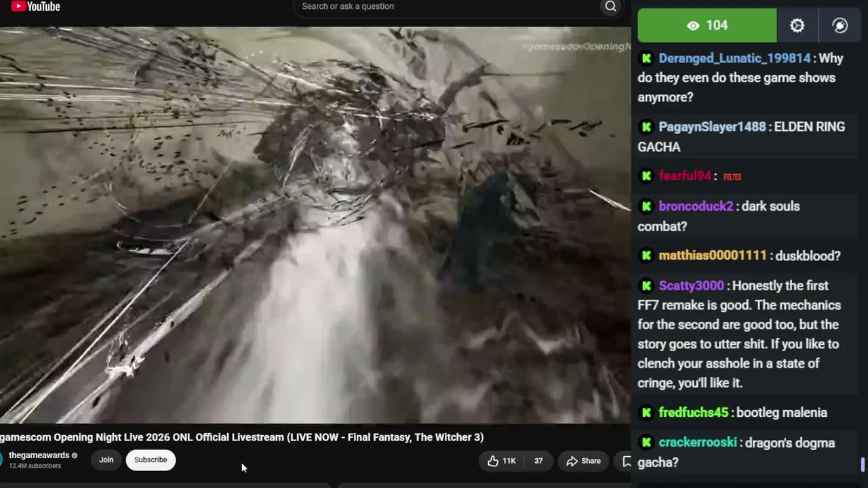Focus the 'Search or ask a question' field
Screen dimensions: 868x488
coord(448,7)
